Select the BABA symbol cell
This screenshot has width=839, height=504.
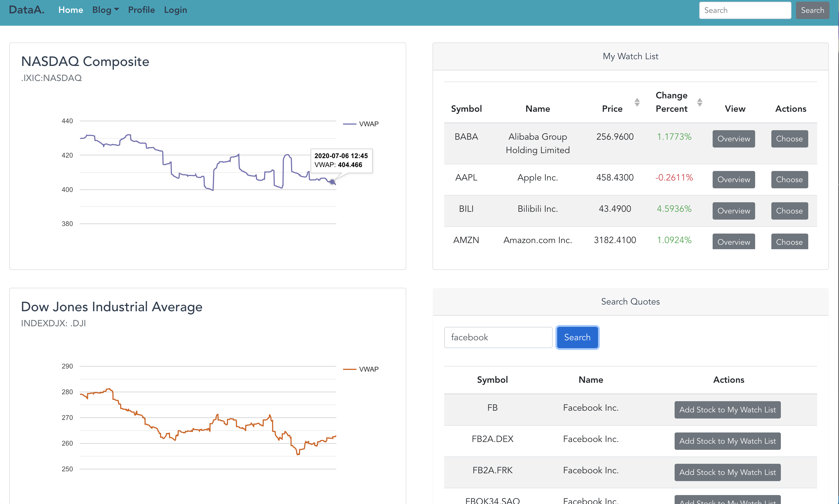click(466, 137)
